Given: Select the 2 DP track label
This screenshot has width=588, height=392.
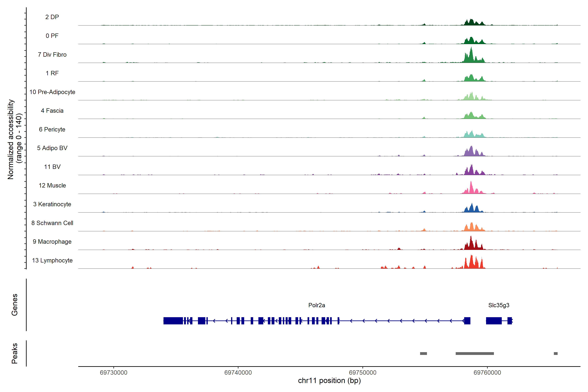Looking at the screenshot, I should [x=52, y=17].
